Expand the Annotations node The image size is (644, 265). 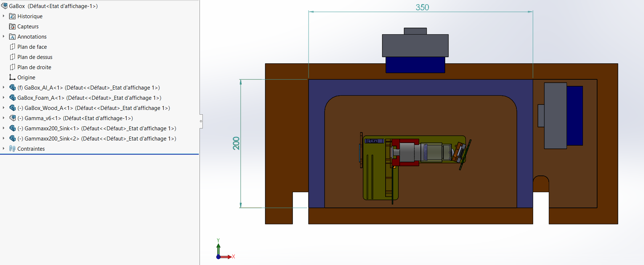point(4,36)
